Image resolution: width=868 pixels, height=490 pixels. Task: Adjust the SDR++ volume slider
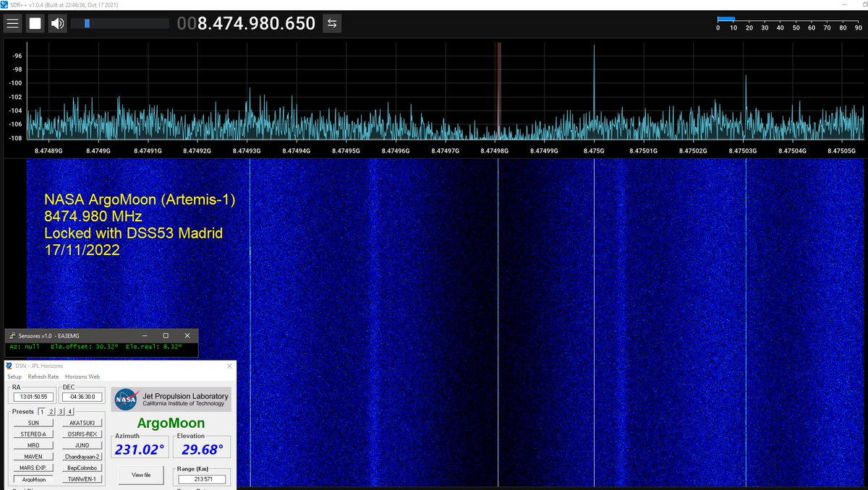87,23
